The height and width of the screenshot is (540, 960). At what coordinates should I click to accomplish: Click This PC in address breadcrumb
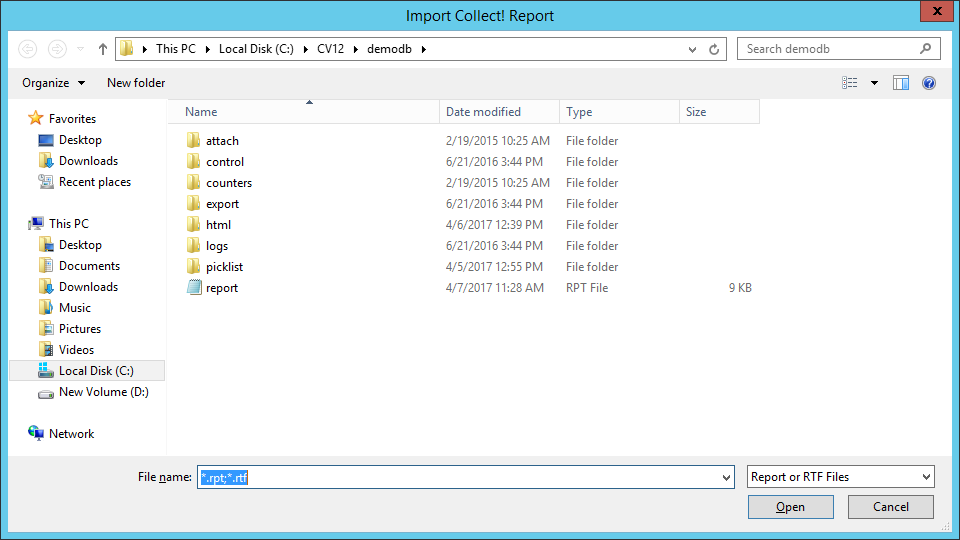click(x=176, y=49)
